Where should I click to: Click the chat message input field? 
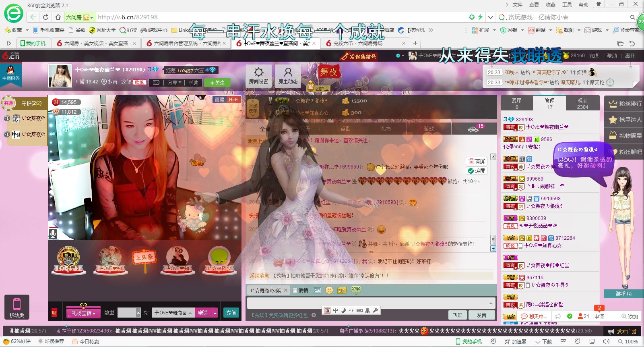click(x=370, y=303)
